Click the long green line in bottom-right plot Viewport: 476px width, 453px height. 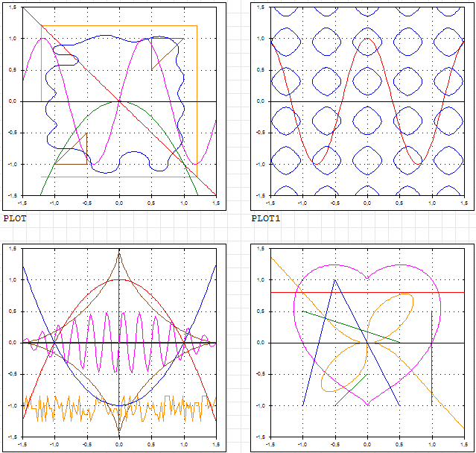pos(350,327)
